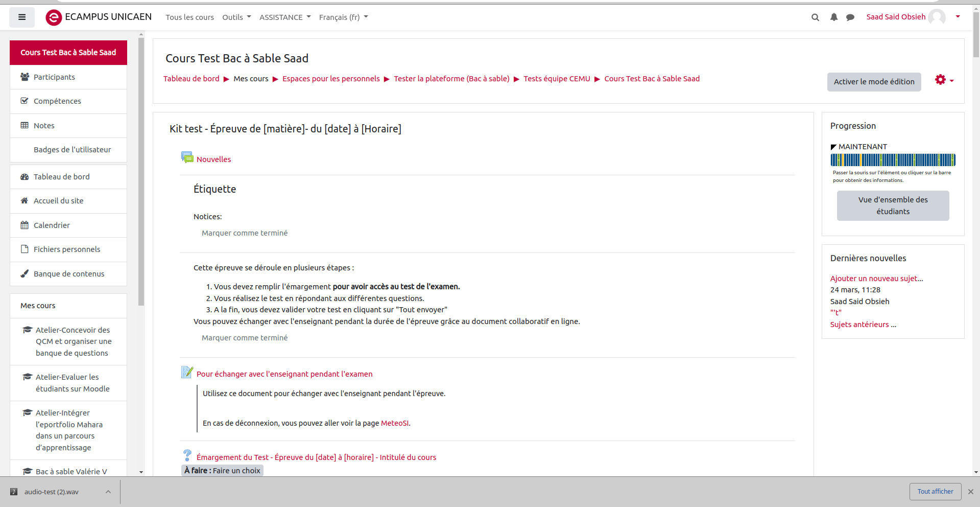This screenshot has height=507, width=980.
Task: Toggle the hamburger side menu button
Action: point(22,17)
